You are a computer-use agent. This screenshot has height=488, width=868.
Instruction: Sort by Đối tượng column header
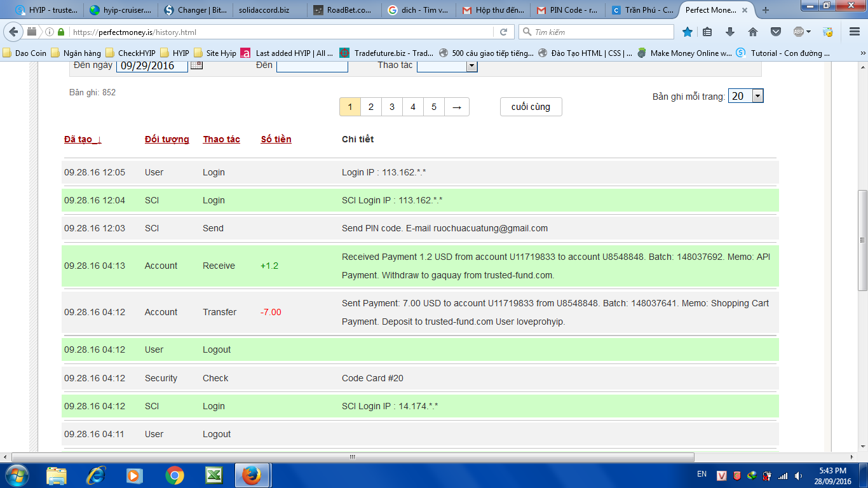coord(167,139)
